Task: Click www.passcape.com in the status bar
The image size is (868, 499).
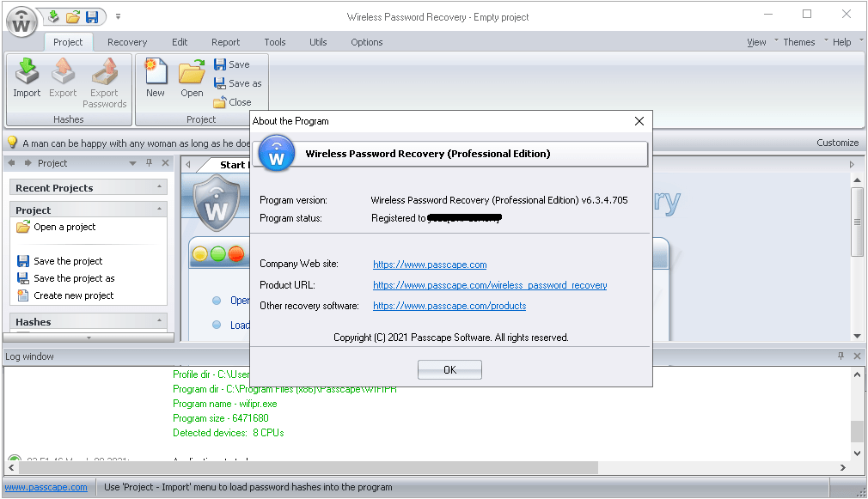Action: tap(46, 487)
